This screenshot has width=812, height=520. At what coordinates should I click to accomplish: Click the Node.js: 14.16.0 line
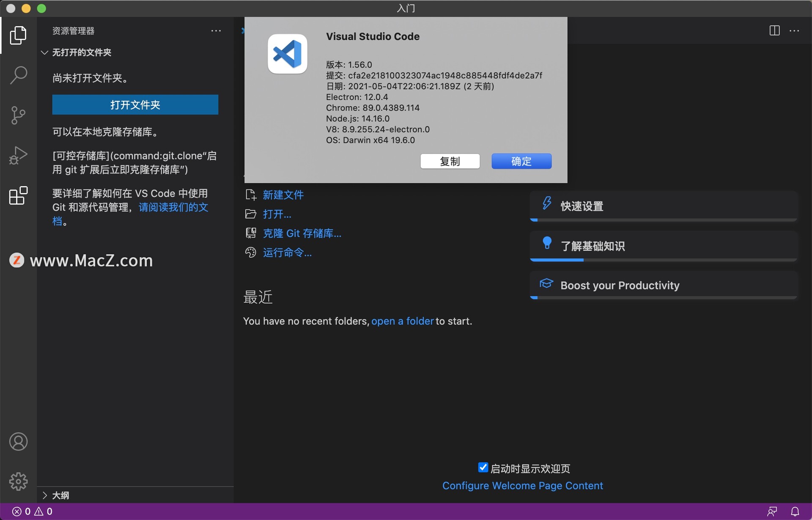[358, 119]
